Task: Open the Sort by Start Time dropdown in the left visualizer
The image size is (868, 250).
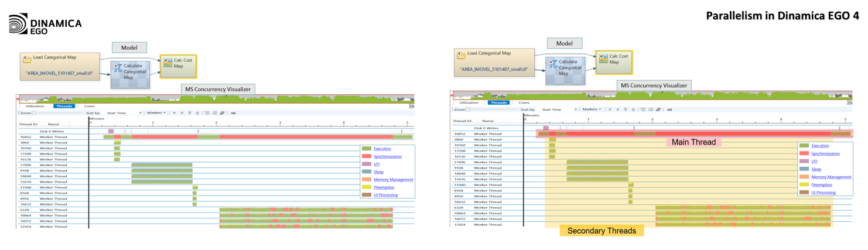Action: pos(124,113)
